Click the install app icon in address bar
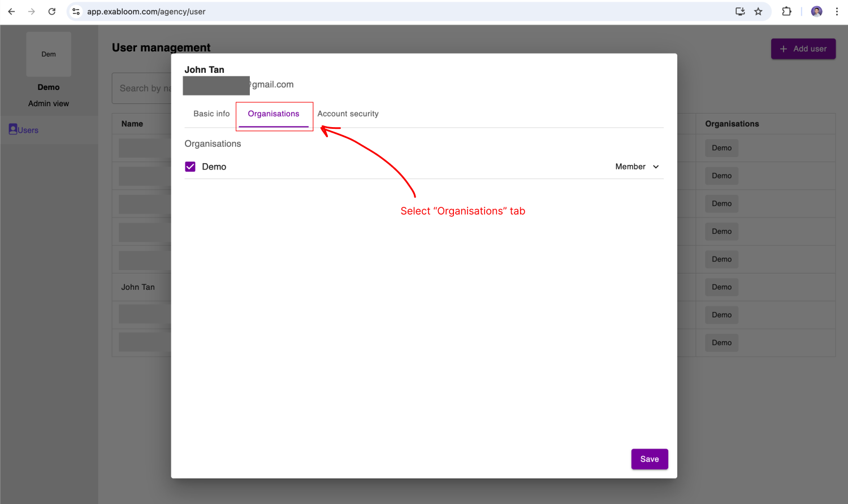848x504 pixels. 740,11
